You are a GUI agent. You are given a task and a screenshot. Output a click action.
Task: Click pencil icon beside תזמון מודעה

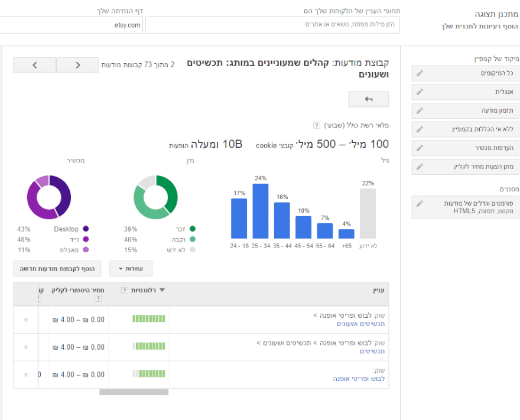click(420, 110)
